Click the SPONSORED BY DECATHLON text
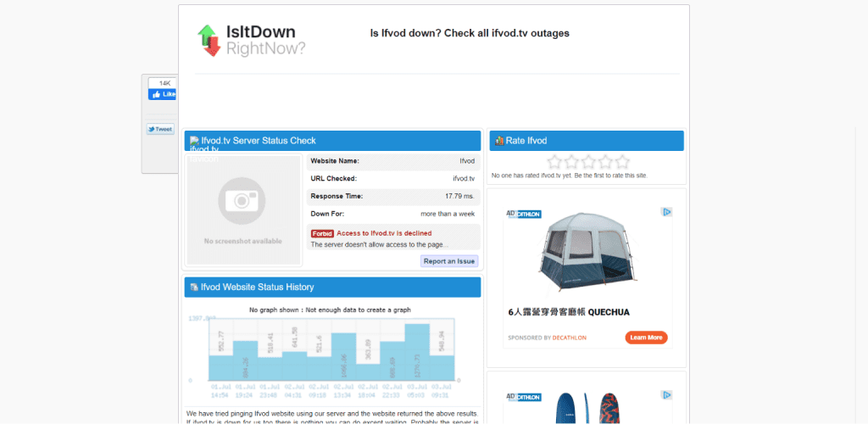The image size is (868, 424). [x=547, y=338]
